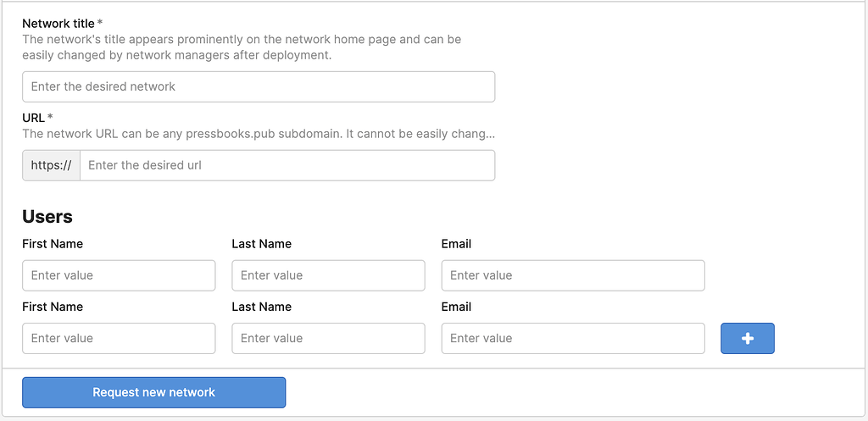Select Last Name field in lower user row

coord(328,339)
